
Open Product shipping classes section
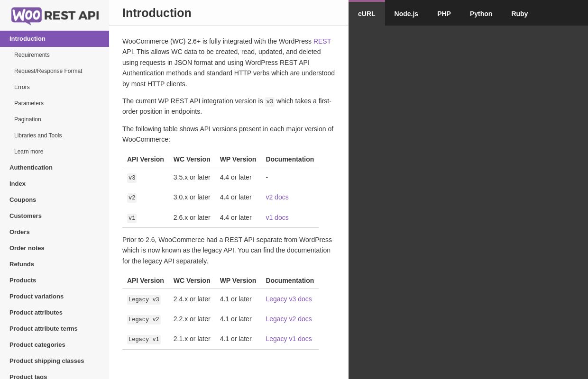(x=55, y=361)
